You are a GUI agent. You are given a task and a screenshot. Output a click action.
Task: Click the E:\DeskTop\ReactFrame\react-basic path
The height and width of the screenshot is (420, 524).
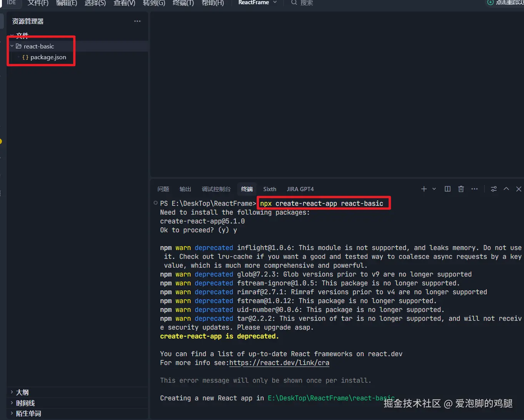click(x=331, y=398)
